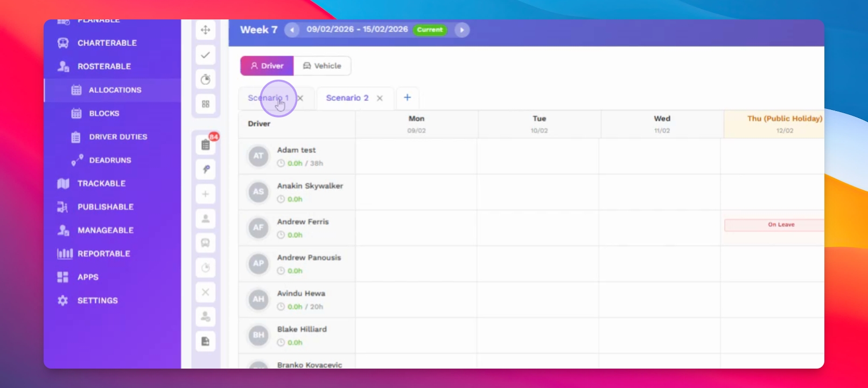The width and height of the screenshot is (868, 388).
Task: Select the Allocations menu label
Action: point(115,90)
